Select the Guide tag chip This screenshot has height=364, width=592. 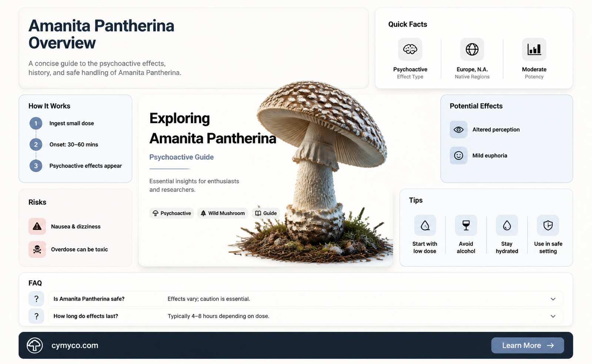point(266,213)
